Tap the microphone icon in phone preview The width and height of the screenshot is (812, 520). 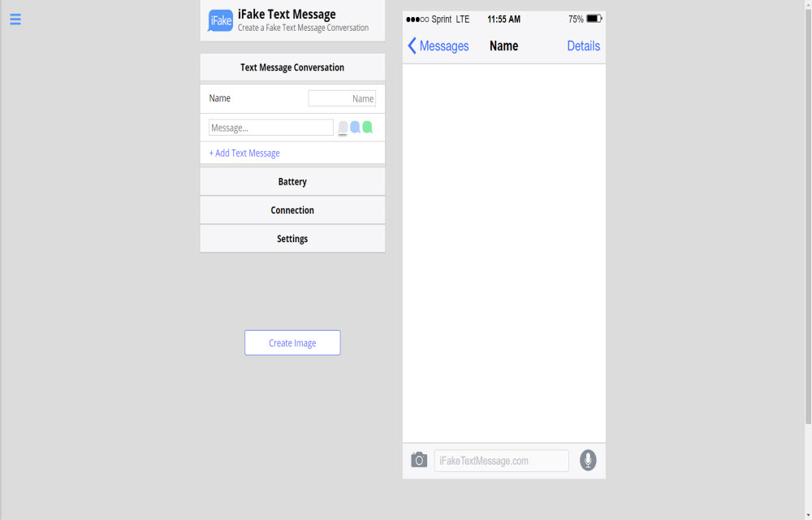pos(588,460)
